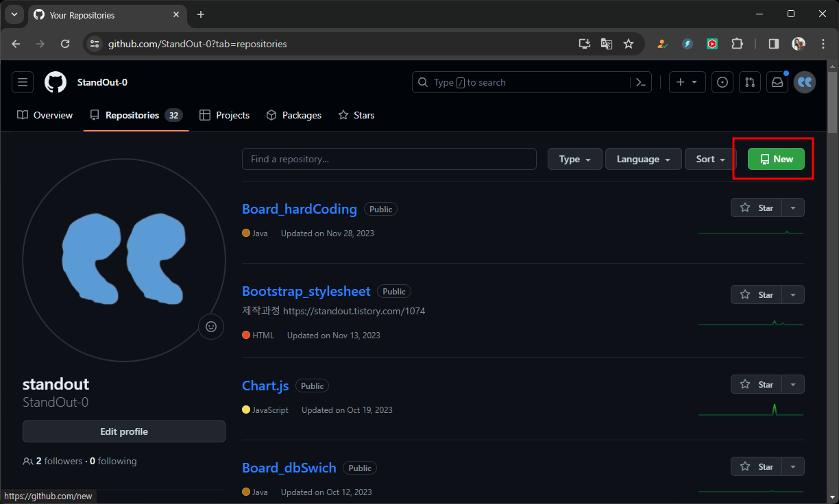
Task: Open the command palette icon
Action: coord(641,82)
